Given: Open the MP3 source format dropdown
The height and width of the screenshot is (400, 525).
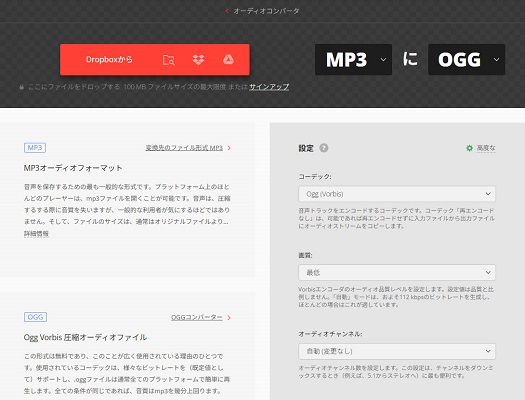Looking at the screenshot, I should pyautogui.click(x=353, y=60).
